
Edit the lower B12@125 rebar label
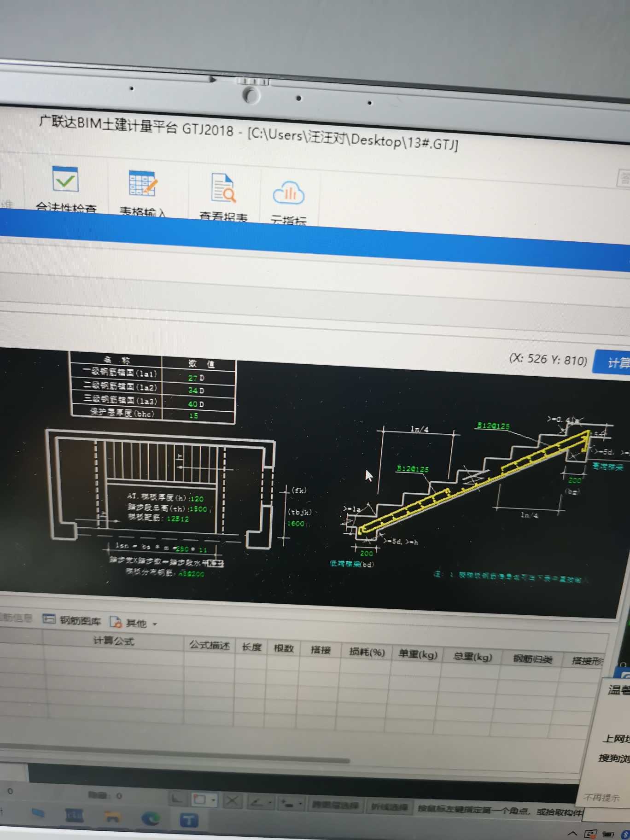(x=413, y=469)
